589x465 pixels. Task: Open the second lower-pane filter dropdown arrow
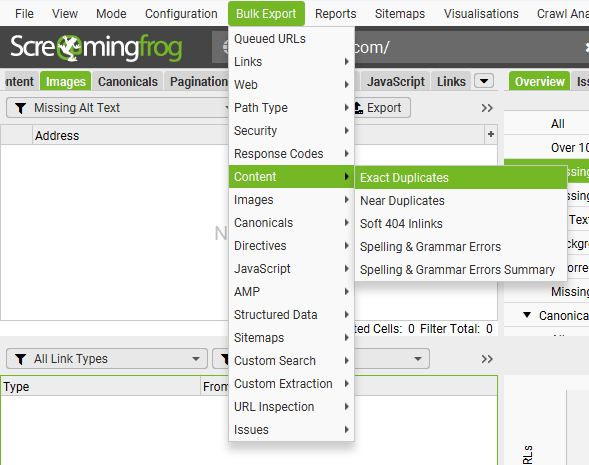[418, 359]
